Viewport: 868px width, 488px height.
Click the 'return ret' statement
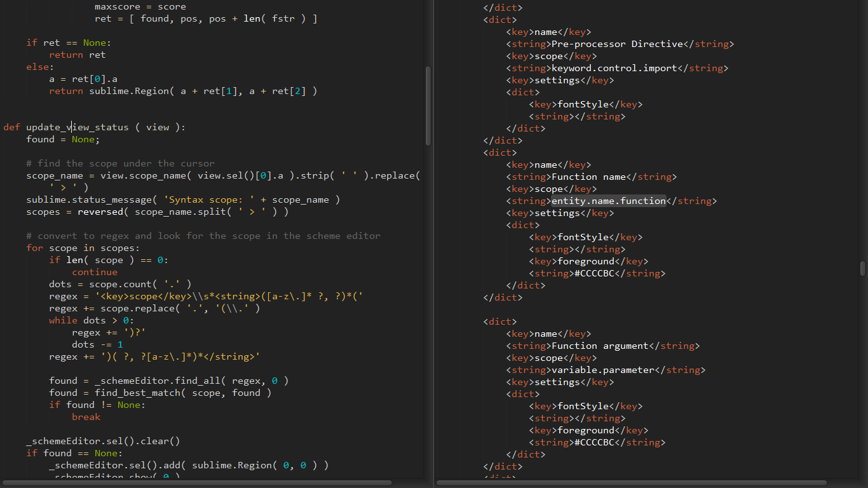coord(78,55)
